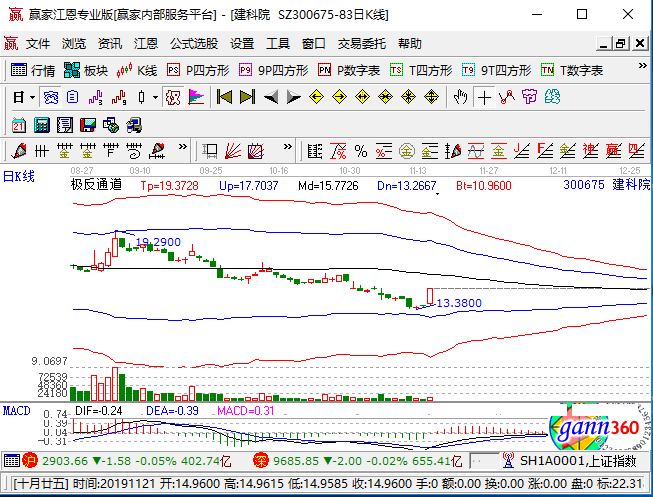Screen dimensions: 653x497
Task: Click the yellow diamond horizontal expand icon
Action: 362,97
